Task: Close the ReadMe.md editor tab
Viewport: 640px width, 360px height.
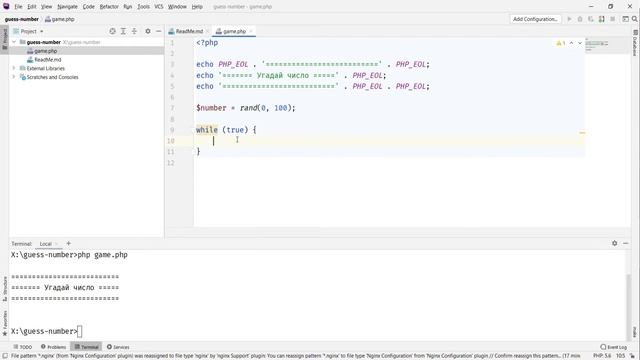Action: click(207, 31)
